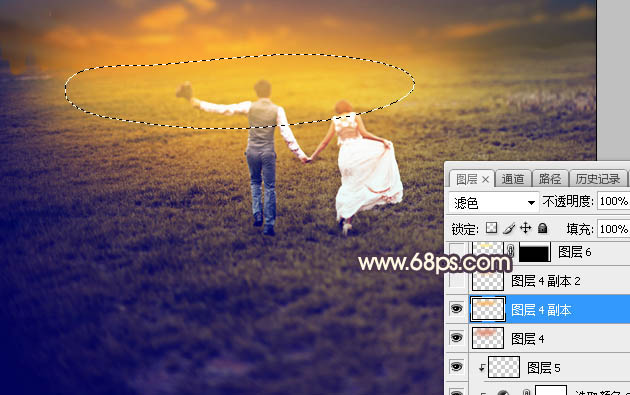Select the layer named 图层 6
This screenshot has width=630, height=395.
[x=575, y=252]
